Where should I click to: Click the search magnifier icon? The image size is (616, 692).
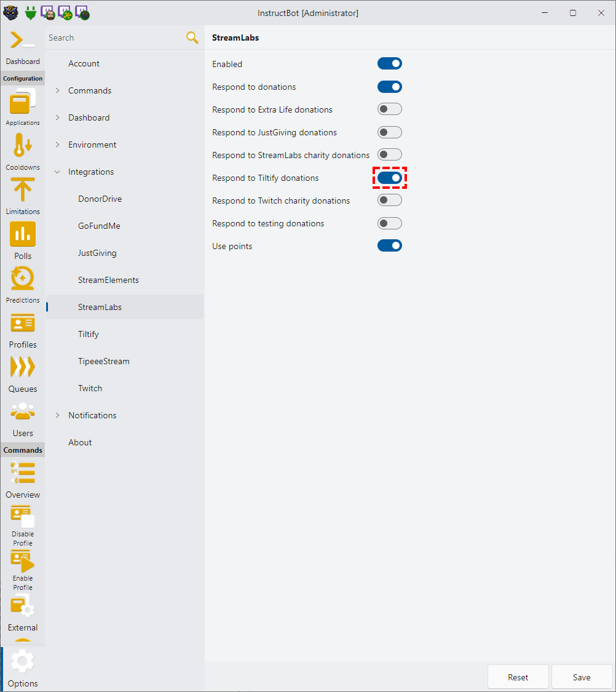pos(192,38)
